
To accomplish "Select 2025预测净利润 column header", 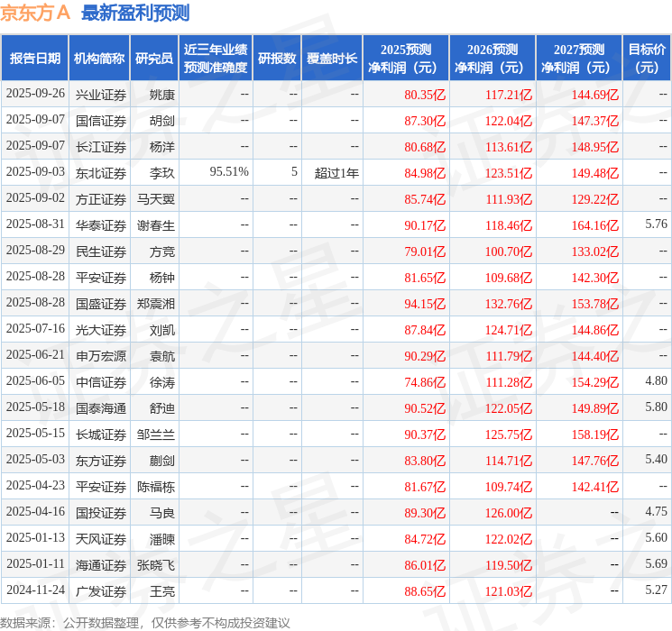I will pos(406,59).
